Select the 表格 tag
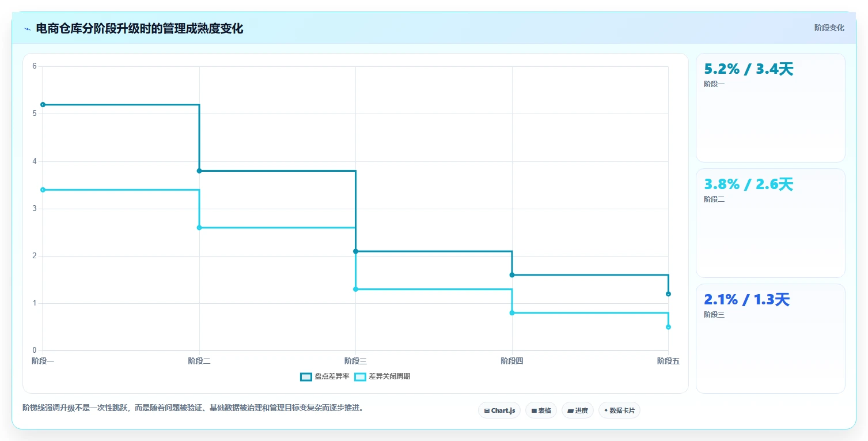 (x=541, y=410)
